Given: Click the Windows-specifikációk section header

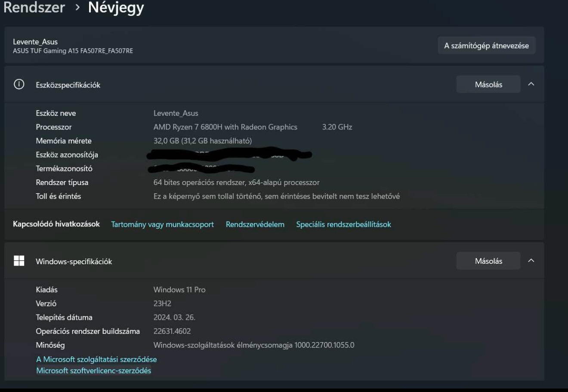Looking at the screenshot, I should tap(274, 261).
